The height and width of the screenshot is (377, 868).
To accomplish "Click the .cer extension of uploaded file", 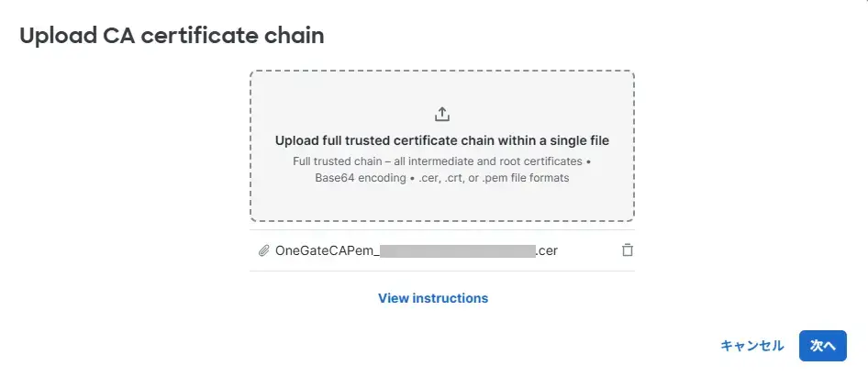I will click(547, 250).
